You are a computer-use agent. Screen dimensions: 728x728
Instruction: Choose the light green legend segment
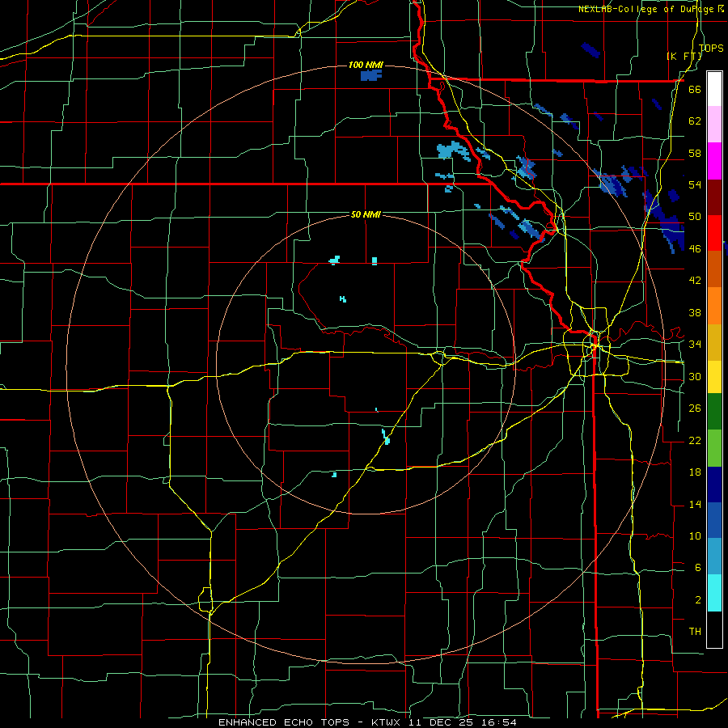click(714, 447)
